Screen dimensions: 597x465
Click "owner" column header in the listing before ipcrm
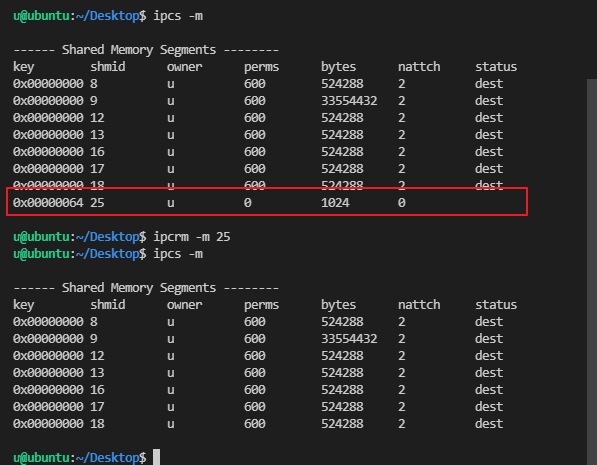tap(185, 67)
